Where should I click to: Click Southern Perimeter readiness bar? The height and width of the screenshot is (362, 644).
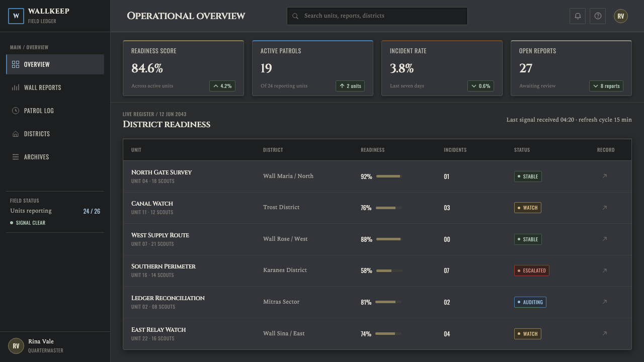389,270
